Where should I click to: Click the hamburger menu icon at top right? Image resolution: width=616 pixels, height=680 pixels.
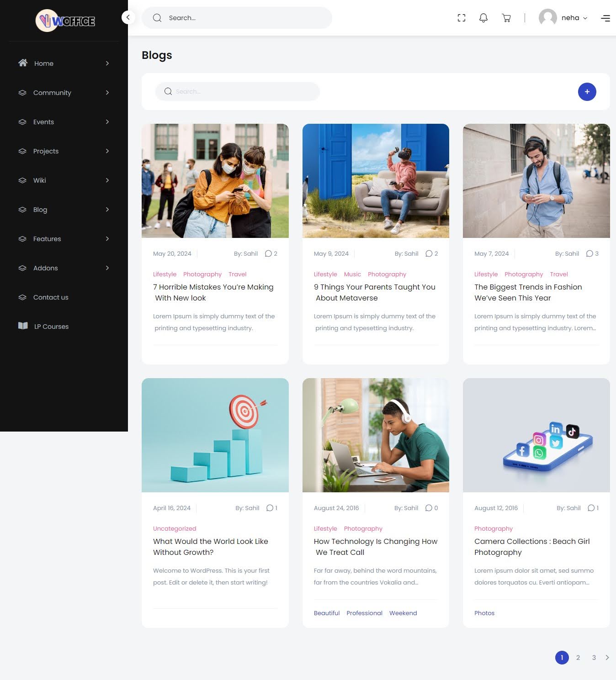point(605,18)
